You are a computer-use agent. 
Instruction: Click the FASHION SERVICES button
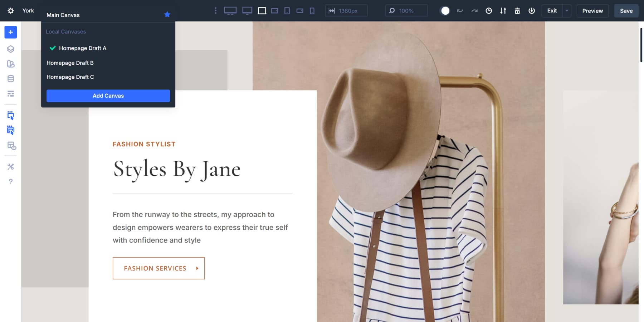158,268
